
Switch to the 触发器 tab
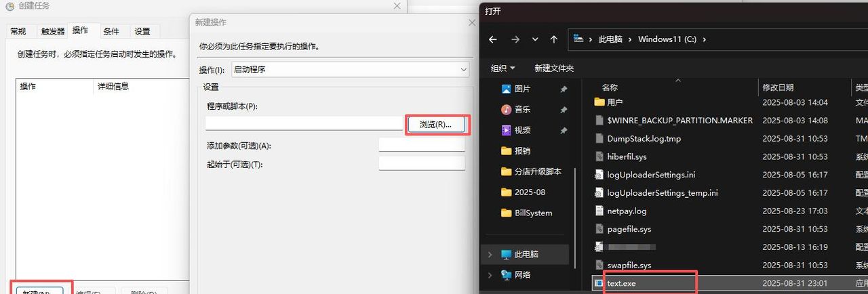[53, 31]
